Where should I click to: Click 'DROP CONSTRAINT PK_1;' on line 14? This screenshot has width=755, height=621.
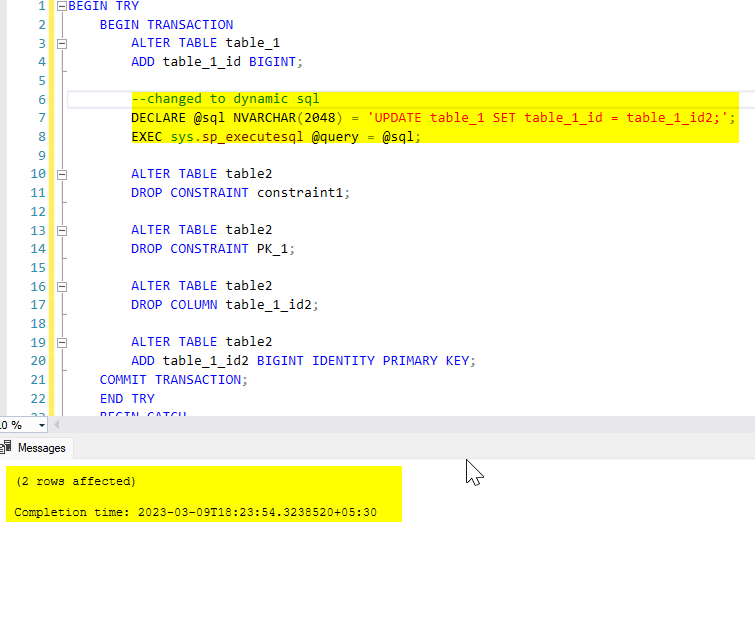click(213, 249)
